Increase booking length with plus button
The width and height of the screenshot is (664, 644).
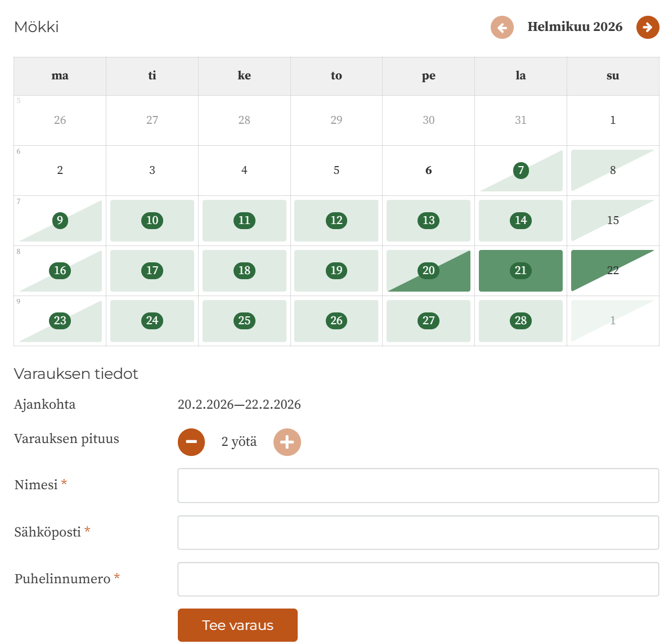click(x=287, y=442)
